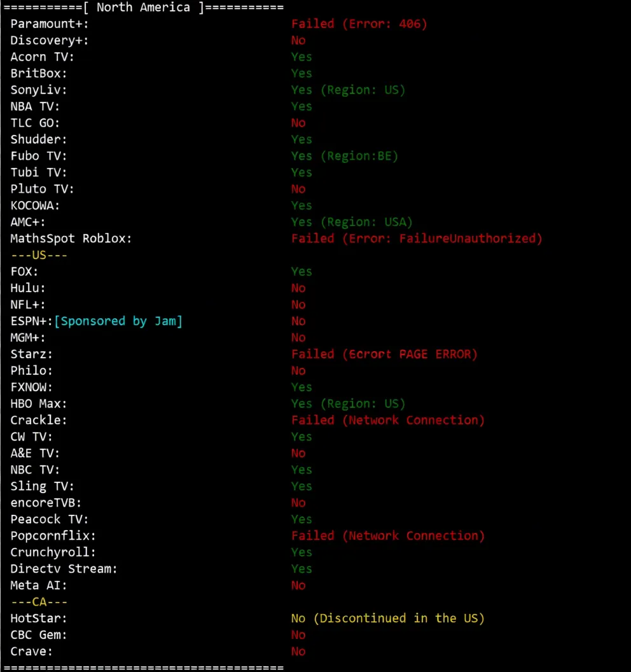Image resolution: width=631 pixels, height=672 pixels.
Task: Click the Paramount+ label
Action: (50, 24)
